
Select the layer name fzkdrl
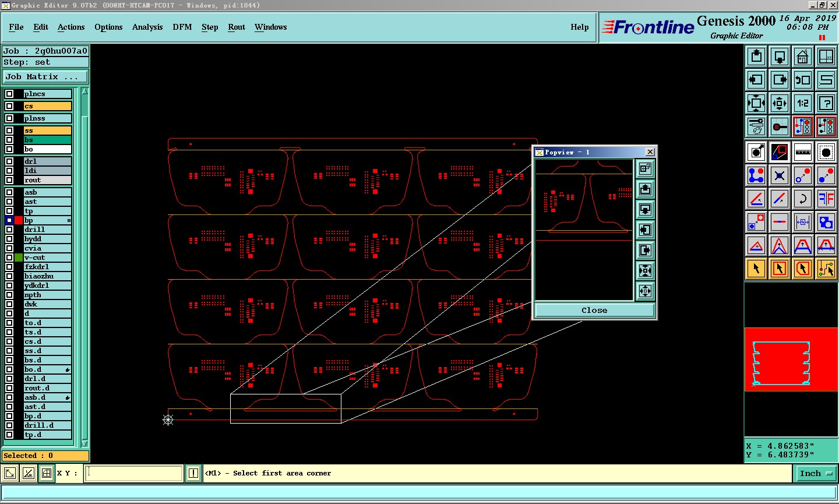pos(47,267)
